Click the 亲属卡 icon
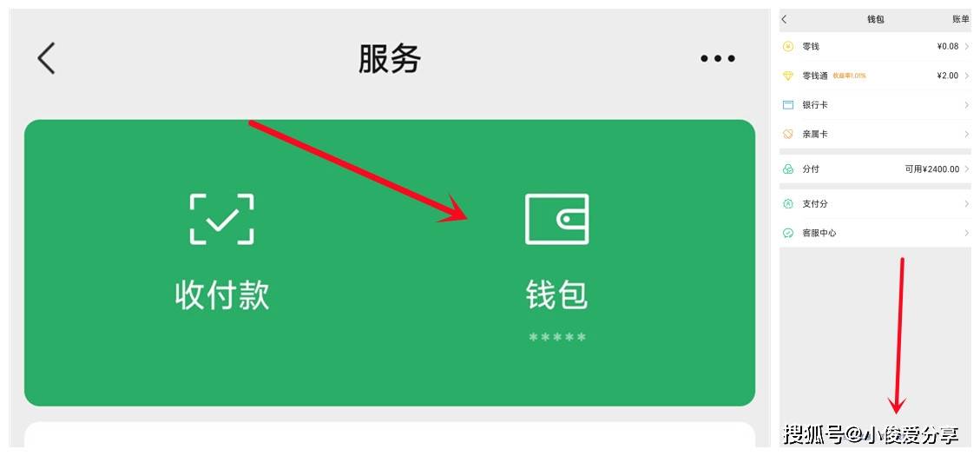The image size is (980, 456). (x=788, y=134)
